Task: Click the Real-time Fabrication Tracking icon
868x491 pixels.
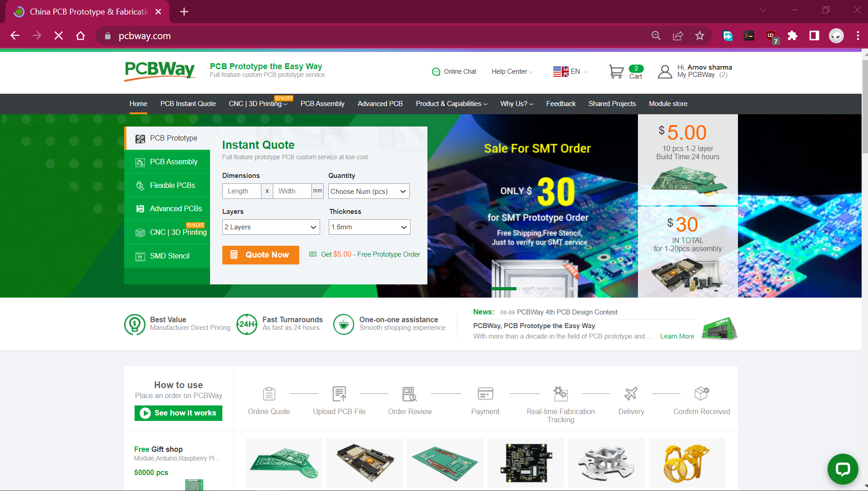Action: (x=561, y=394)
